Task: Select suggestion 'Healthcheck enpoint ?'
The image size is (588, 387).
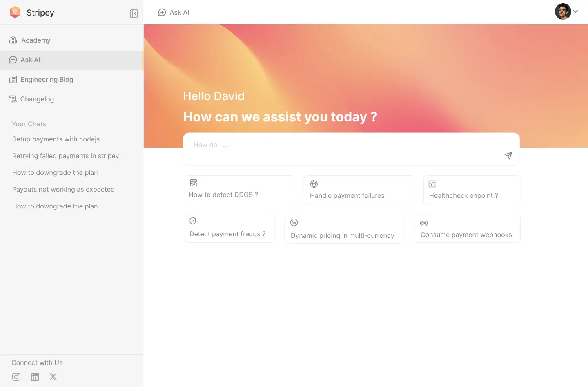Action: 472,190
